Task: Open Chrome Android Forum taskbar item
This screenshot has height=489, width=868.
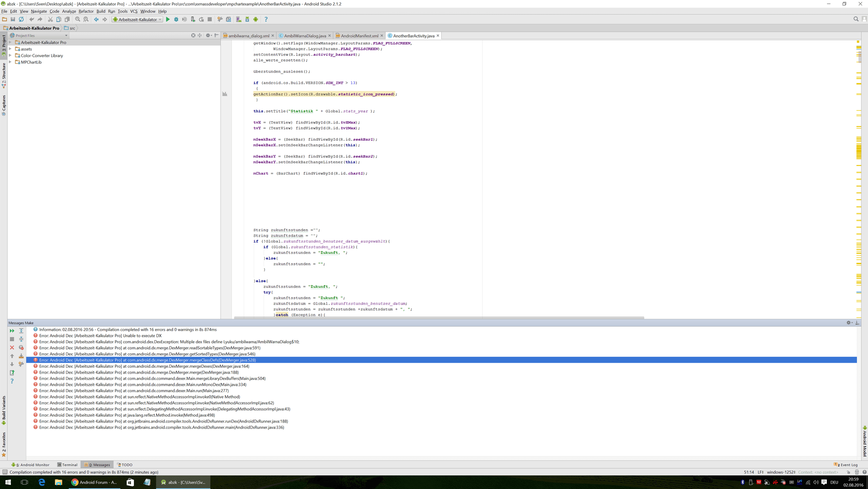Action: tap(94, 482)
